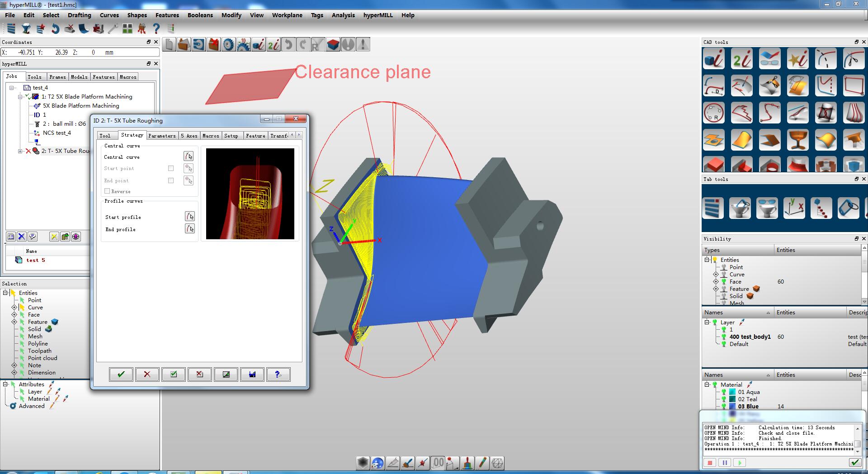The height and width of the screenshot is (474, 868).
Task: Click the hyperMILL browser icon in toolbar
Action: click(11, 28)
